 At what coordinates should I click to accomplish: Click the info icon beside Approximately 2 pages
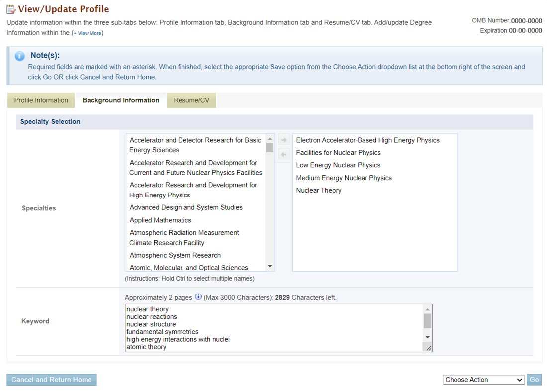pos(198,297)
